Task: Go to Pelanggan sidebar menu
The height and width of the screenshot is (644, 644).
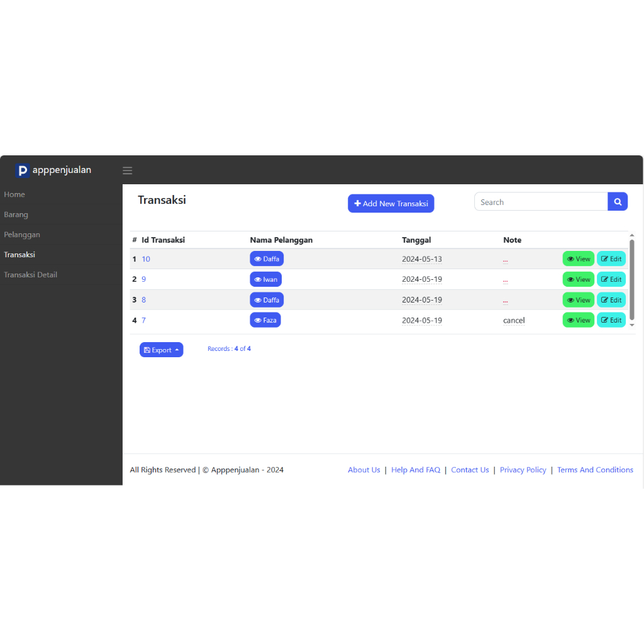Action: (x=22, y=235)
